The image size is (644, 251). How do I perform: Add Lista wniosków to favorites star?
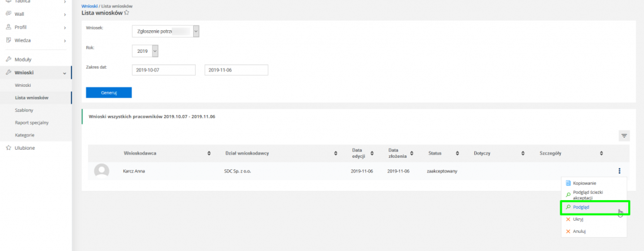pyautogui.click(x=126, y=13)
